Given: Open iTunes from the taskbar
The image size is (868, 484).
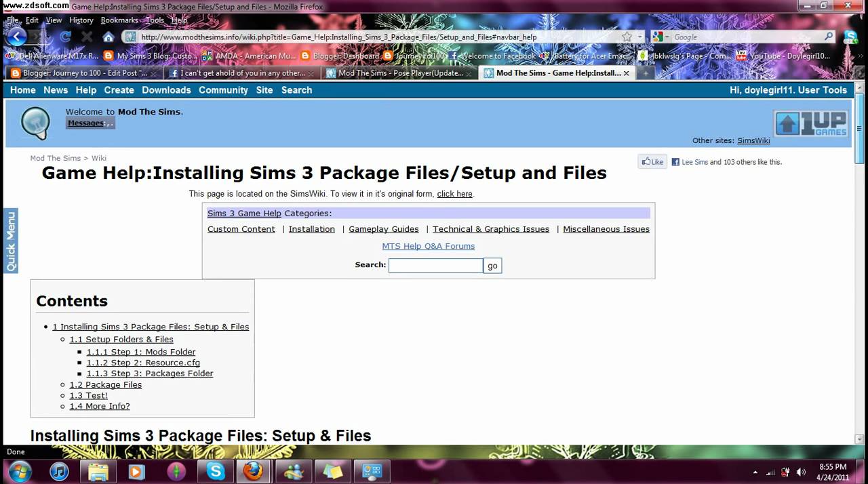Looking at the screenshot, I should point(59,471).
